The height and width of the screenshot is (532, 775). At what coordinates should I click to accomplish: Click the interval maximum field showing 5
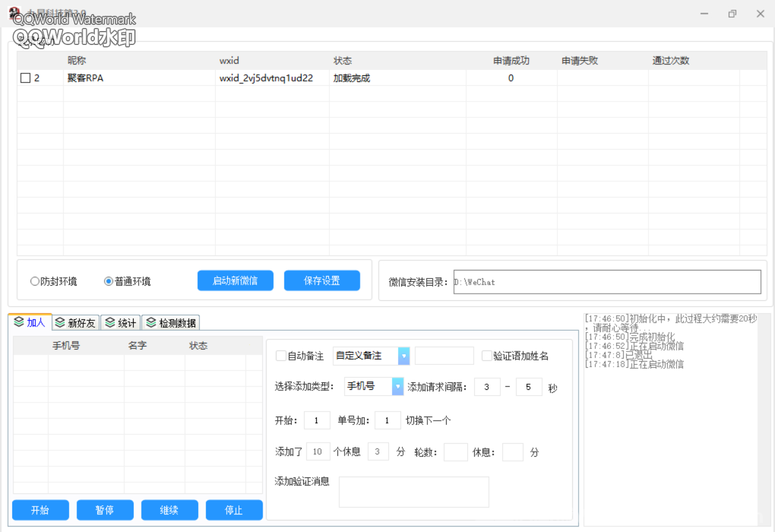[529, 387]
